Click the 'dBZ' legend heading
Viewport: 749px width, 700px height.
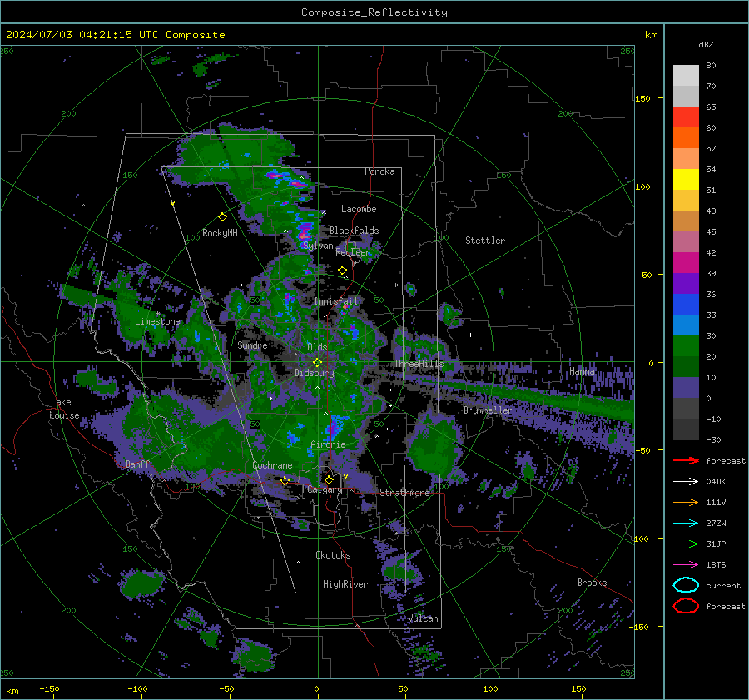706,45
